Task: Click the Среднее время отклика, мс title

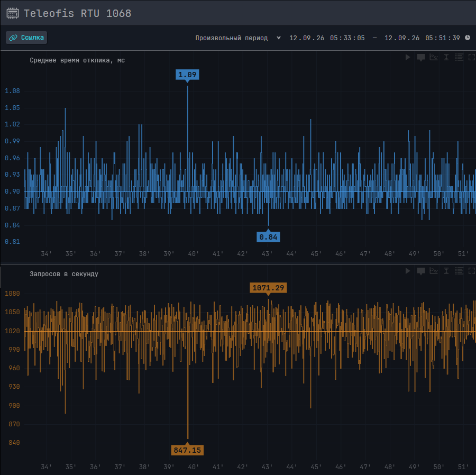Action: [77, 60]
